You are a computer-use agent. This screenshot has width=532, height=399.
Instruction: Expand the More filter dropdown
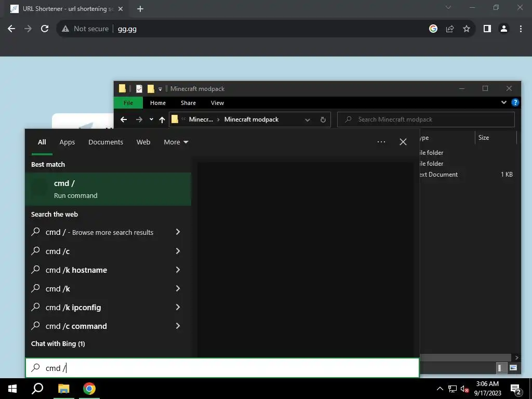point(176,142)
